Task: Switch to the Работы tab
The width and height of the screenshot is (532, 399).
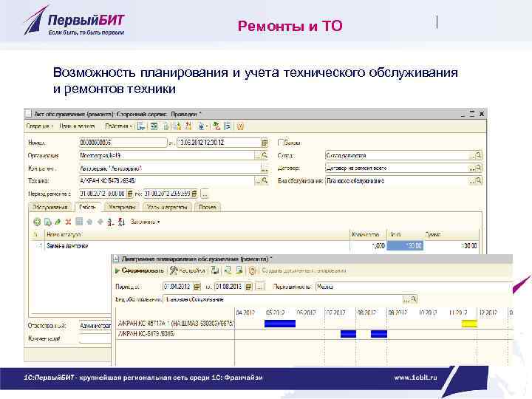Action: pyautogui.click(x=88, y=207)
